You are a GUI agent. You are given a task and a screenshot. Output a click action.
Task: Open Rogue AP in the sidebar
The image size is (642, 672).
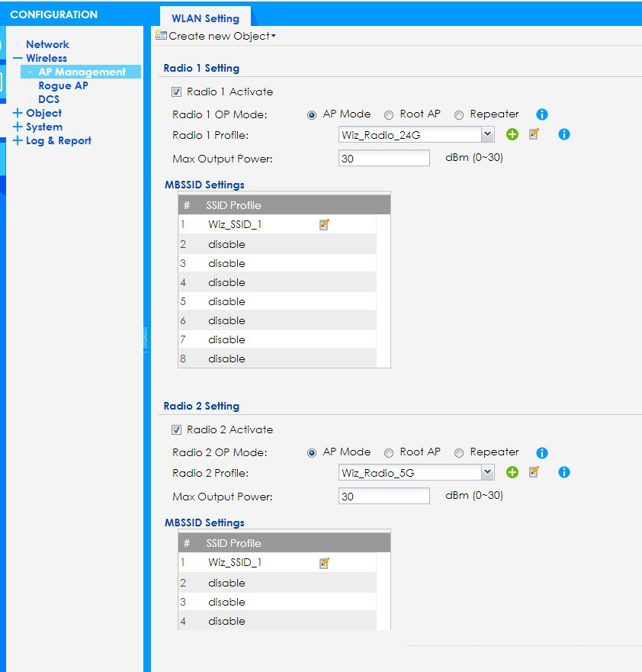63,85
